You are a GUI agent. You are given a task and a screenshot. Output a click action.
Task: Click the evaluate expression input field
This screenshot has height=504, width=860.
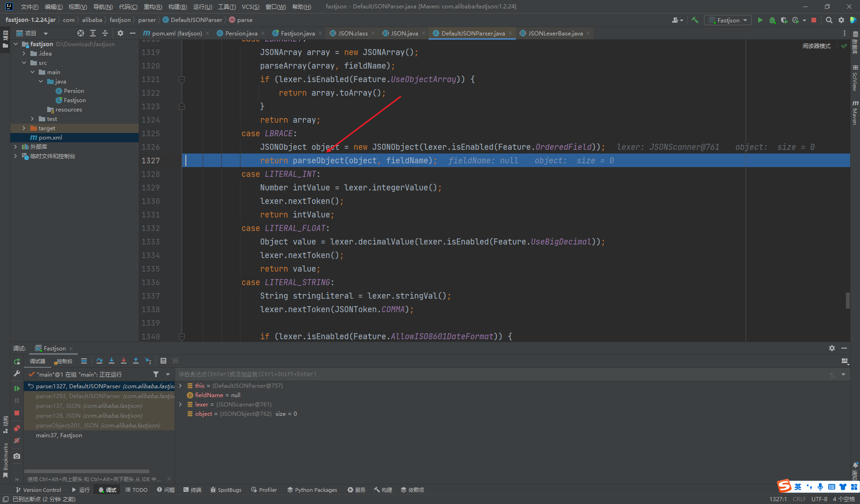click(x=500, y=374)
